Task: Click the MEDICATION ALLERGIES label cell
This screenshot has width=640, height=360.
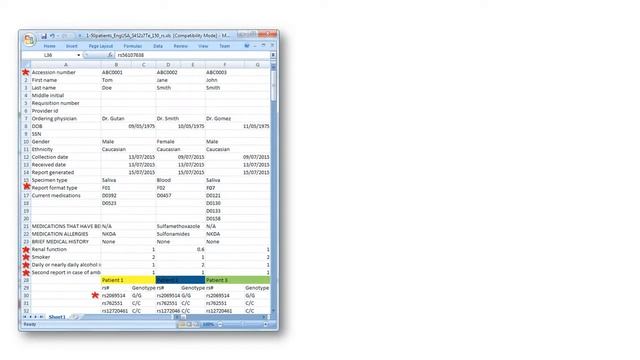Action: tap(66, 234)
